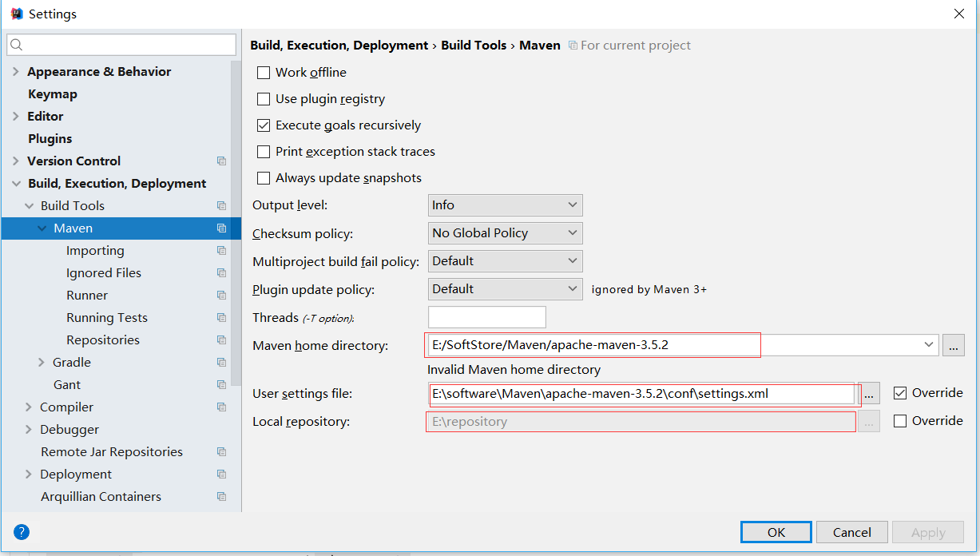Viewport: 980px width, 556px height.
Task: Uncheck Override for User settings file
Action: click(x=900, y=393)
